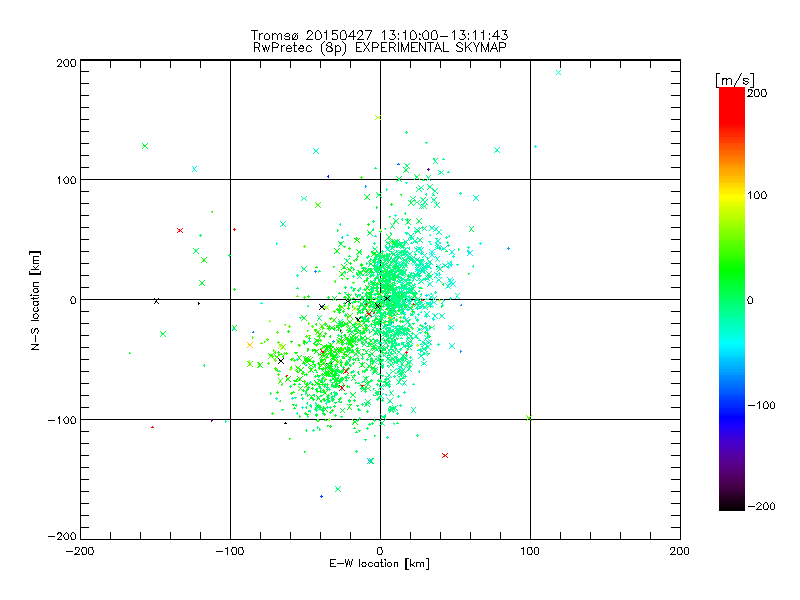Click the red X marker in upper left quadrant
Image resolution: width=800 pixels, height=600 pixels.
coord(180,231)
